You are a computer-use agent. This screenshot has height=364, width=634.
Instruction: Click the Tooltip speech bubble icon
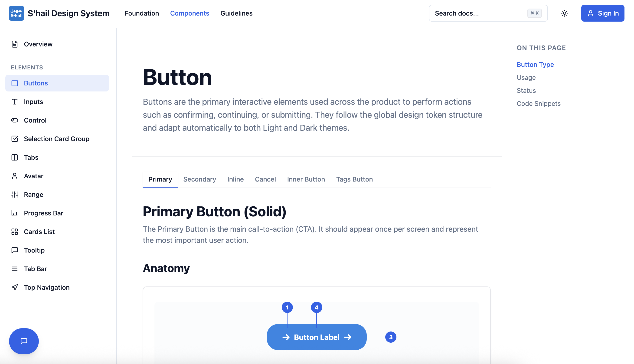pyautogui.click(x=14, y=250)
